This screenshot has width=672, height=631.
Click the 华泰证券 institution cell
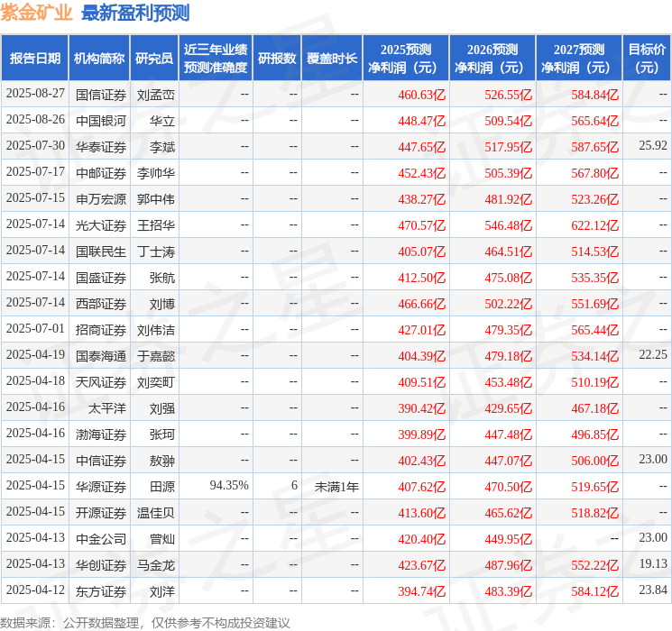(x=101, y=147)
